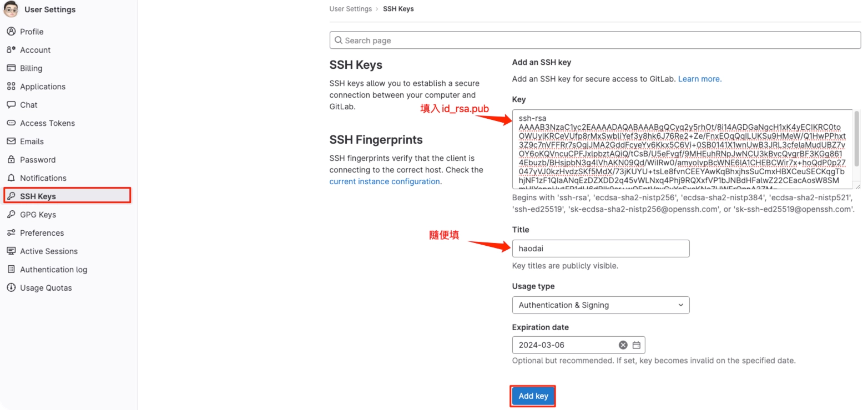Click the Title input containing haodai
Viewport: 868px width, 410px height.
click(x=600, y=249)
